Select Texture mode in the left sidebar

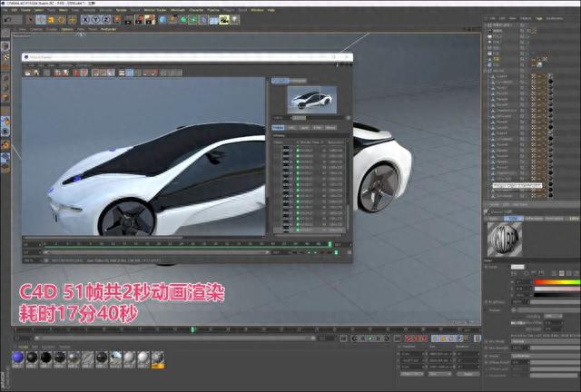pos(5,56)
